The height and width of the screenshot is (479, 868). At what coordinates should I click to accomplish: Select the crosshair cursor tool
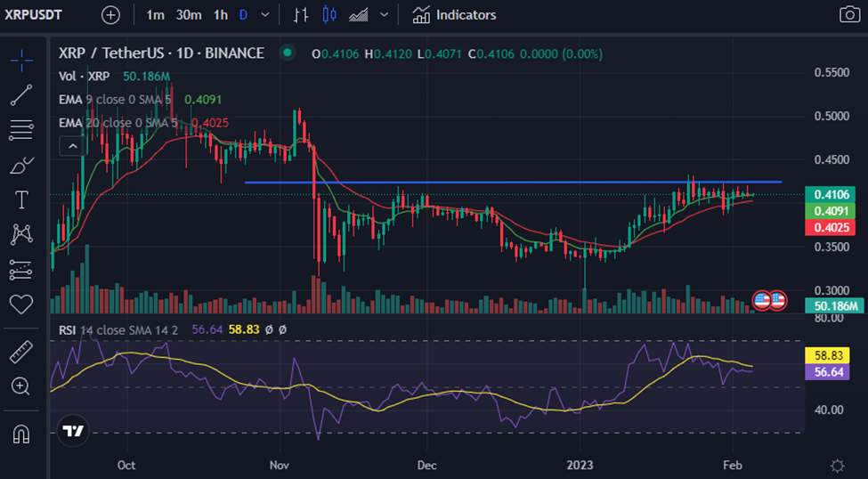21,61
